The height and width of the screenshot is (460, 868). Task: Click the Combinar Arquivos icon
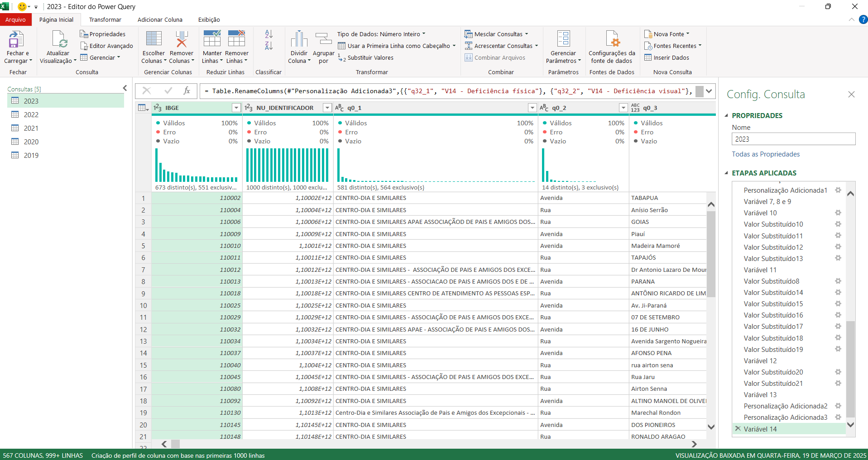469,57
